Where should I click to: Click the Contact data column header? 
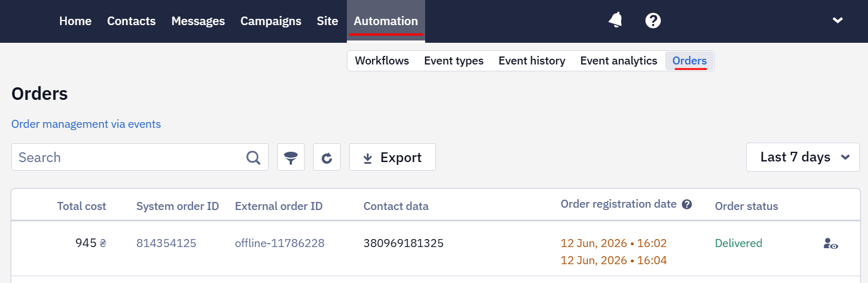click(x=396, y=207)
